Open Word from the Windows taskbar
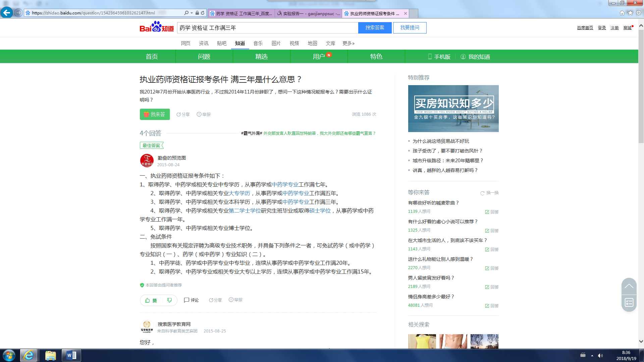This screenshot has width=644, height=362. [x=71, y=355]
